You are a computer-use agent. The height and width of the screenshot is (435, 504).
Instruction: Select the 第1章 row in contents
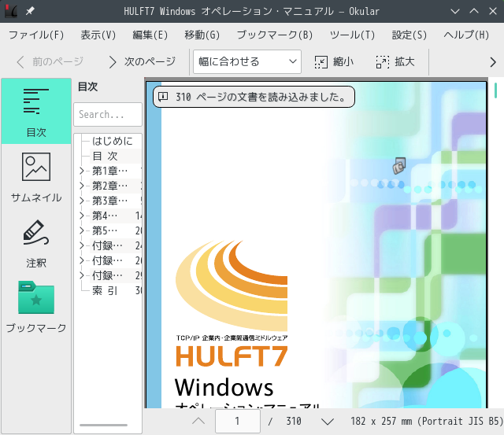[109, 171]
